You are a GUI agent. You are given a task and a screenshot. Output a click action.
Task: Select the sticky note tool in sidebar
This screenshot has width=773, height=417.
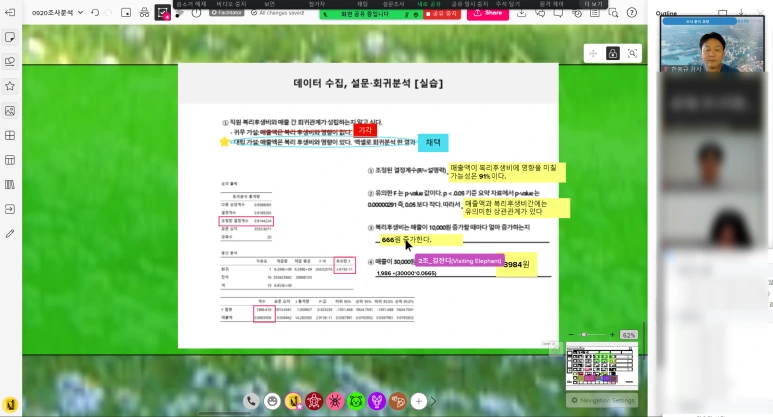(9, 37)
